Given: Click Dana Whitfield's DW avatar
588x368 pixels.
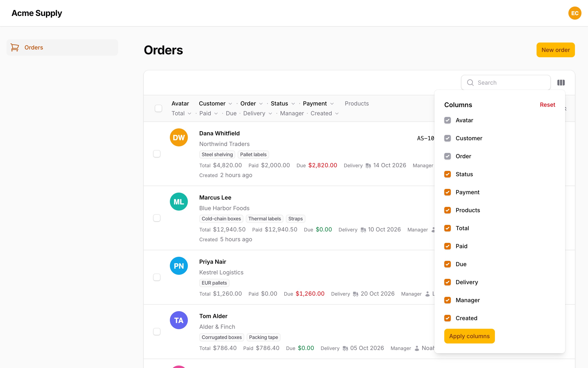Looking at the screenshot, I should (x=179, y=138).
